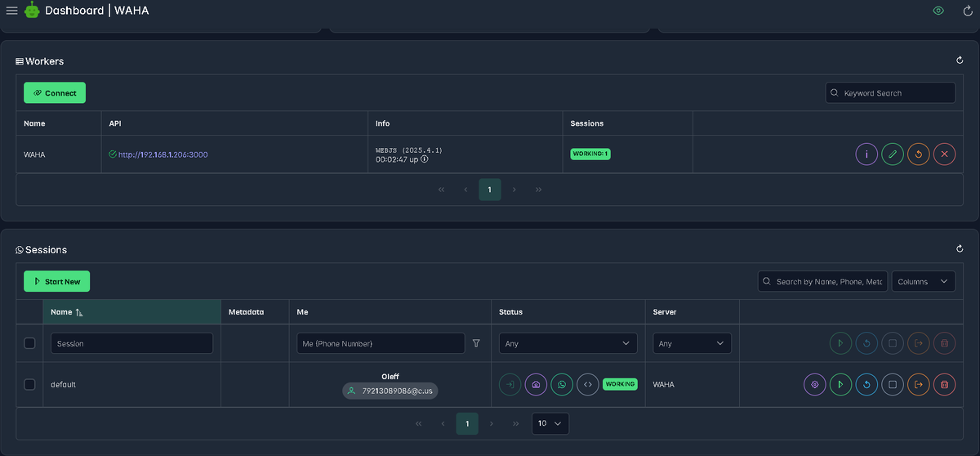Toggle the eye visibility icon in header

point(939,11)
